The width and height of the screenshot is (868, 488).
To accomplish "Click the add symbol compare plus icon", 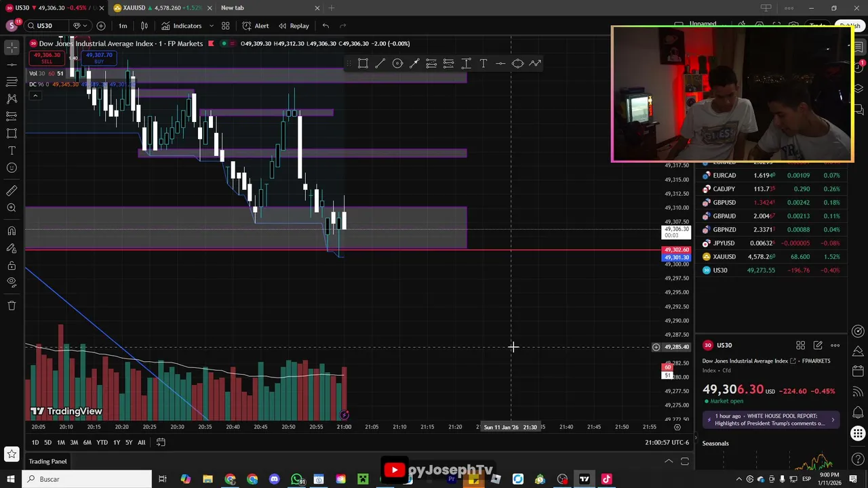I will click(101, 26).
